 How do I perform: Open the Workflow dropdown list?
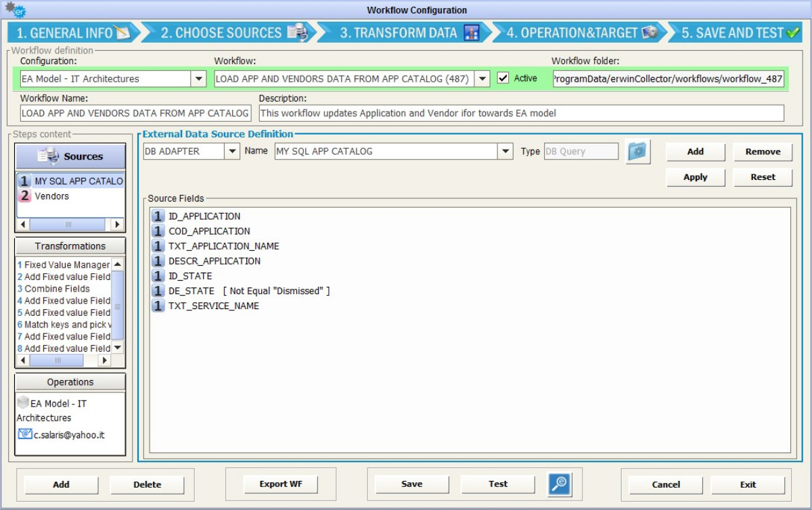(x=482, y=79)
